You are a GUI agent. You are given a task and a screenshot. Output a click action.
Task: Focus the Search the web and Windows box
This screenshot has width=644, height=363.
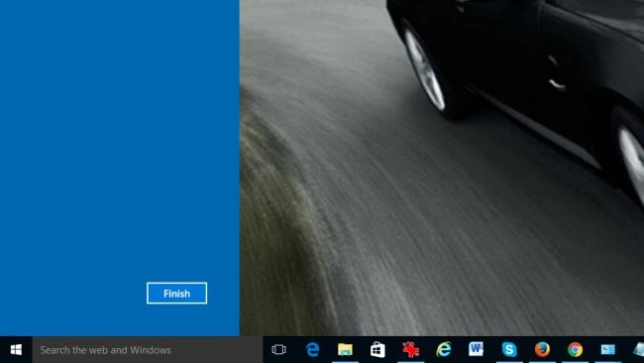coord(147,350)
